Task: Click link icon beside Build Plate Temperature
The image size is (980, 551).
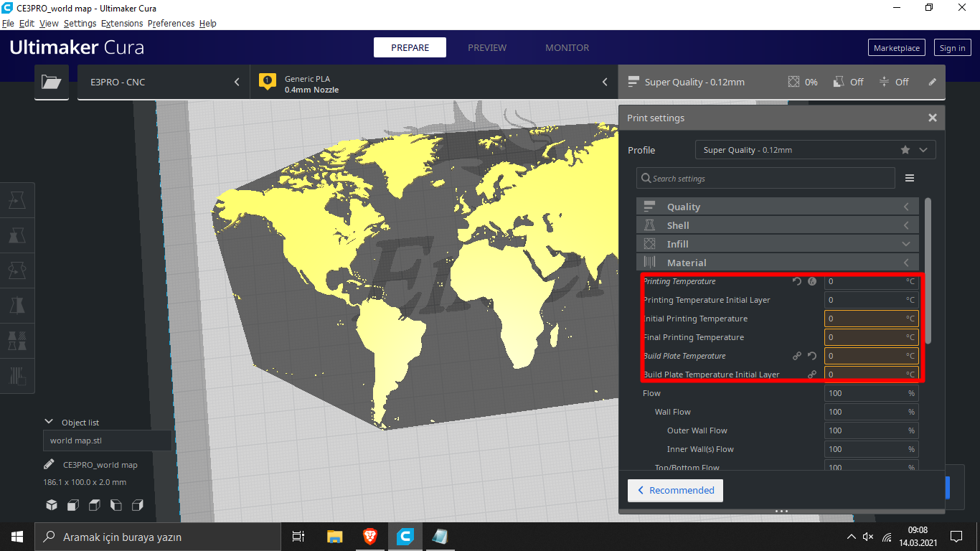Action: pyautogui.click(x=797, y=356)
